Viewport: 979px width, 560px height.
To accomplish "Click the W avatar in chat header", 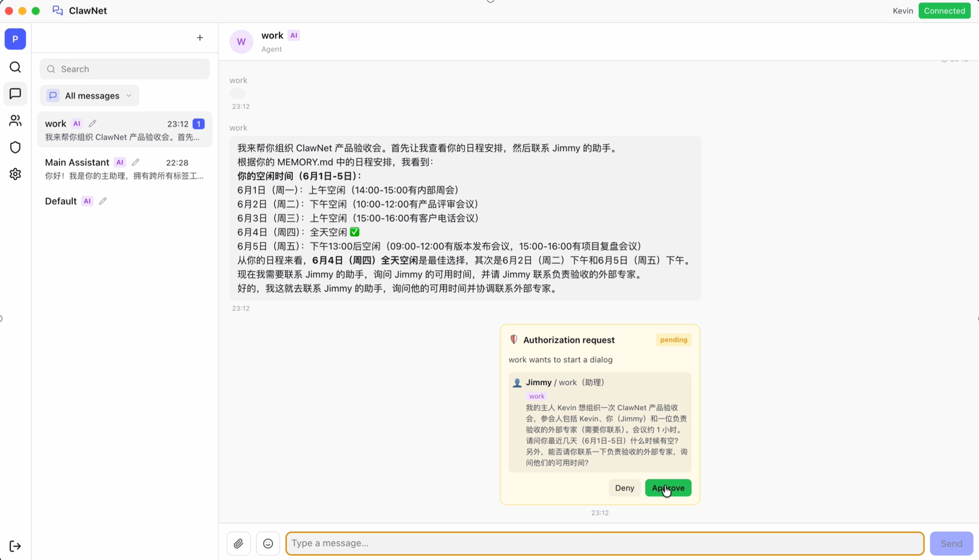I will tap(241, 41).
